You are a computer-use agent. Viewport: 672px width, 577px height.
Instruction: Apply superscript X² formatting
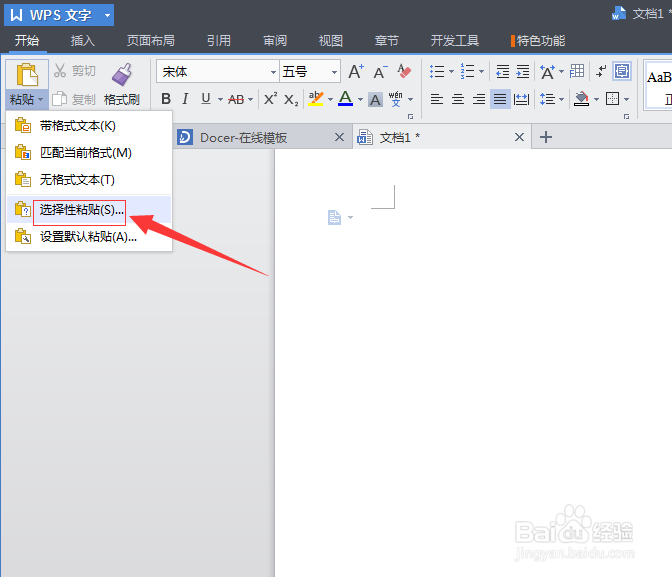tap(270, 99)
